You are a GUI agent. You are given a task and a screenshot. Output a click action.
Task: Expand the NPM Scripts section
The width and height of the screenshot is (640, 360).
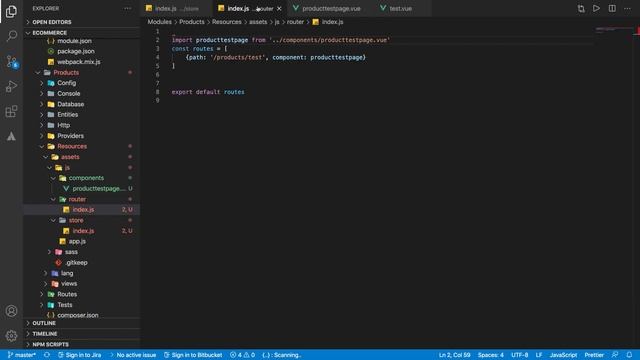coord(82,344)
